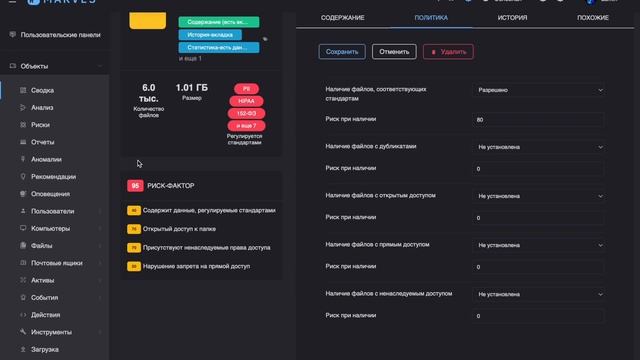Image resolution: width=640 pixels, height=360 pixels.
Task: Focus the risk field under duplicate files
Action: click(539, 169)
